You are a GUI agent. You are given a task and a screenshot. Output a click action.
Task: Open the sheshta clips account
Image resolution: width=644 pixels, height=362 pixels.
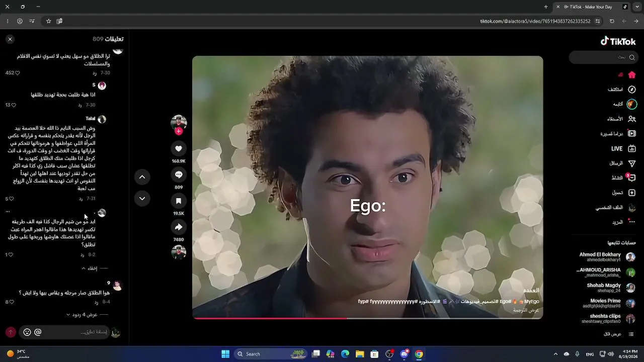(608, 319)
